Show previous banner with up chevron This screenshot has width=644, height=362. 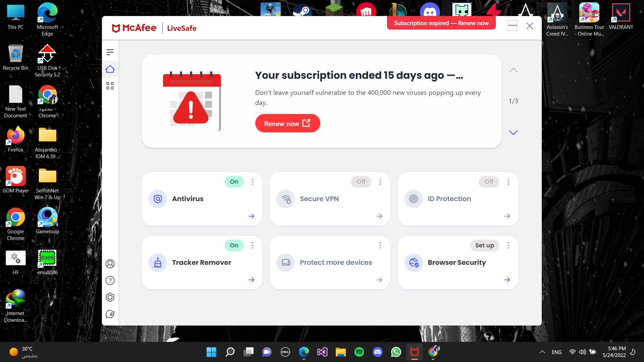[x=513, y=70]
